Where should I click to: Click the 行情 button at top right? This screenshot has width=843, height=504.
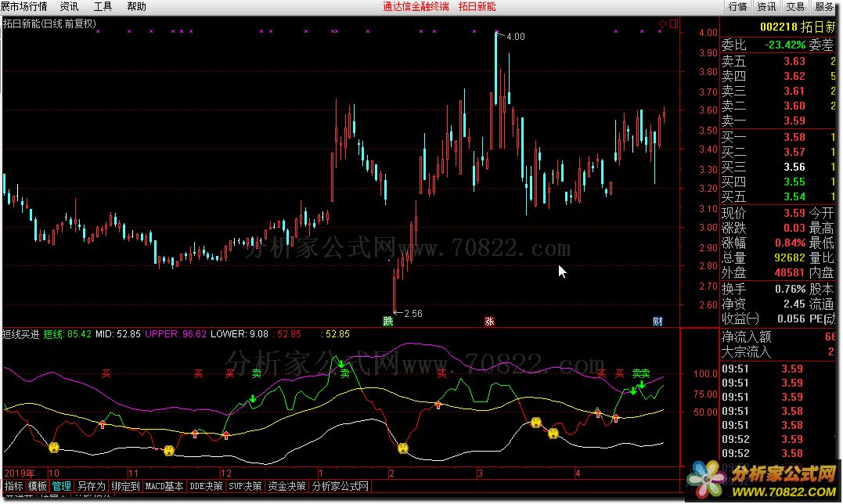737,6
